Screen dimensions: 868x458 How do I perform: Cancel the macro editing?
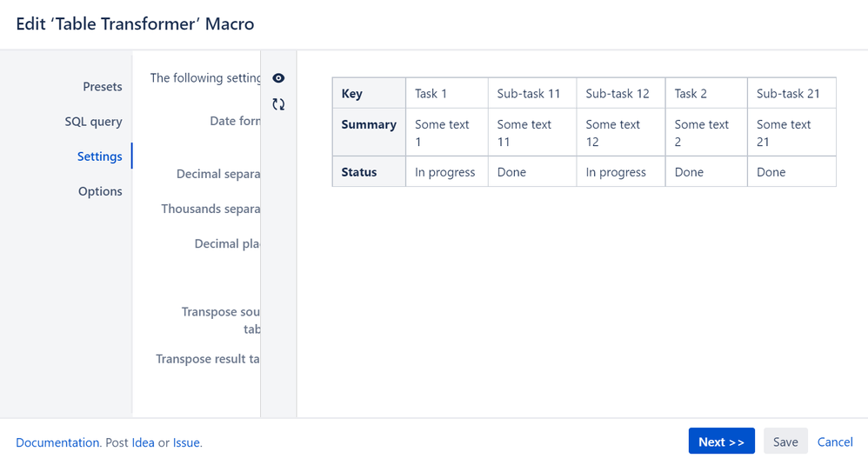pos(835,441)
